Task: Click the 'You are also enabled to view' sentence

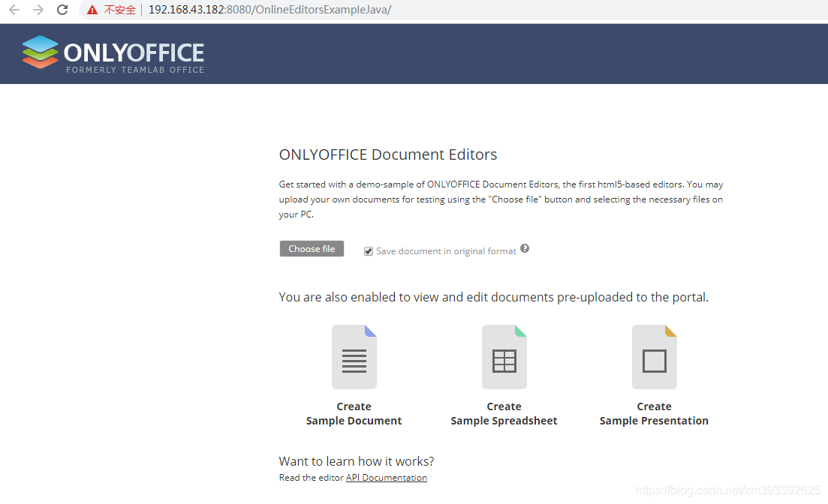Action: point(494,297)
